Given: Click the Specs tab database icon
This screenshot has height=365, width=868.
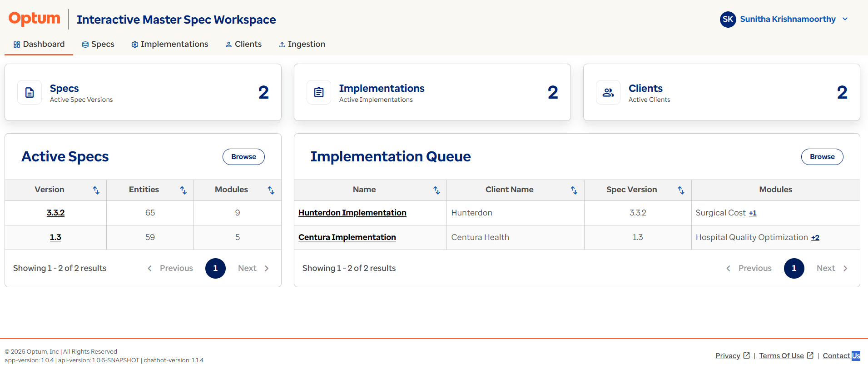Looking at the screenshot, I should pos(85,45).
